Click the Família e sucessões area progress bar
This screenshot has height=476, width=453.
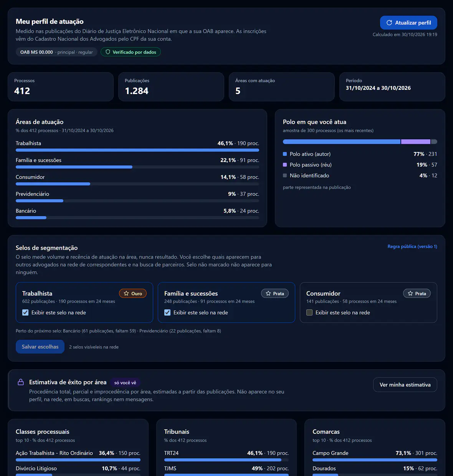coord(137,167)
